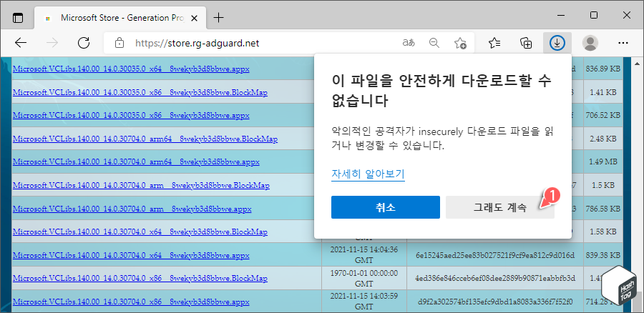Download VCLibs 14.0.30035.0 x86 appx
The height and width of the screenshot is (313, 644).
point(131,116)
